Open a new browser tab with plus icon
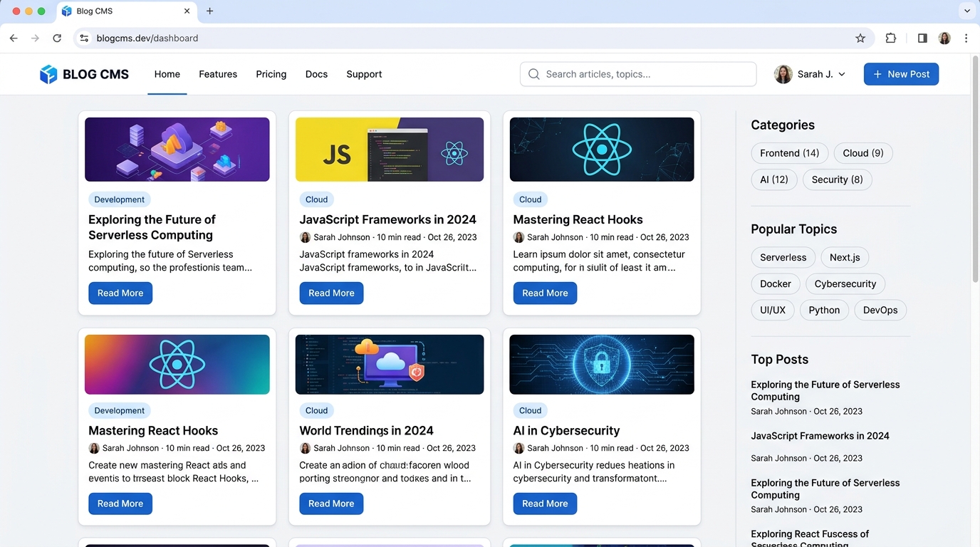Screen dimensions: 980x547 209,11
